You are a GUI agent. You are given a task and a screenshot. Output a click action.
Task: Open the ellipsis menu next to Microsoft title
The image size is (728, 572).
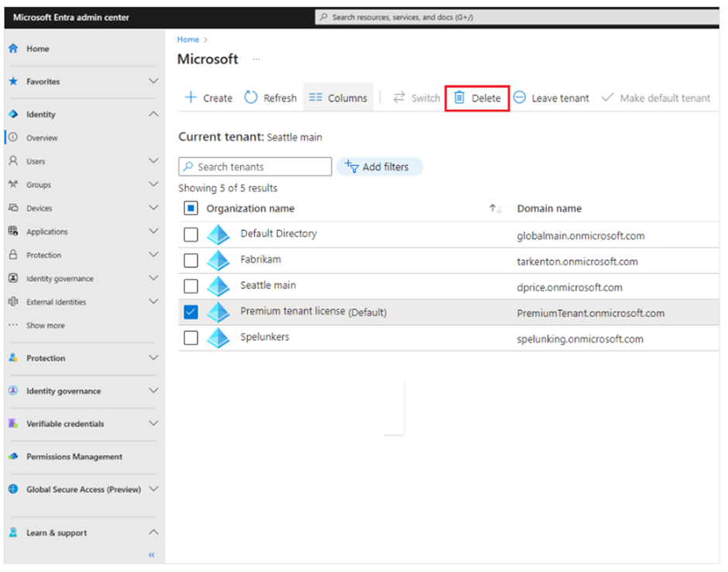tap(256, 59)
